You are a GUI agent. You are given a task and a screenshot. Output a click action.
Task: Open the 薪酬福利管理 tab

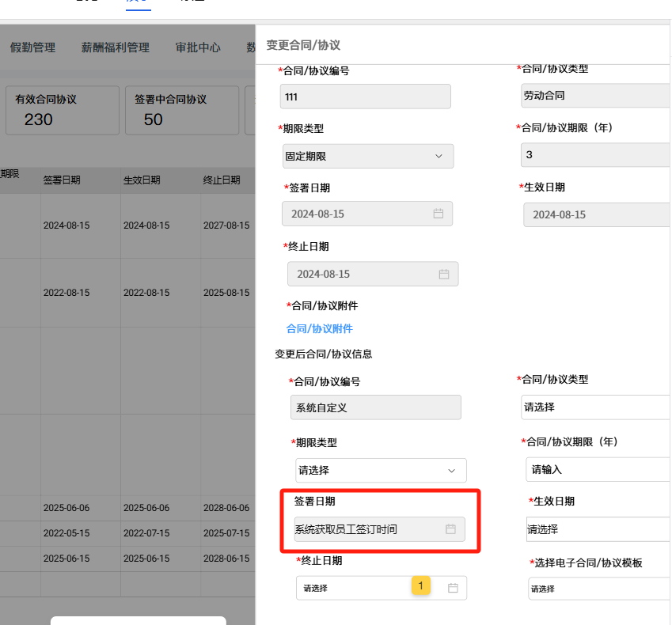(x=115, y=47)
